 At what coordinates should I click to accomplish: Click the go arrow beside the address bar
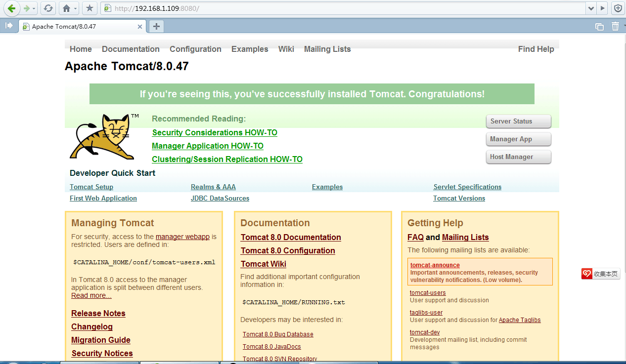pyautogui.click(x=602, y=8)
